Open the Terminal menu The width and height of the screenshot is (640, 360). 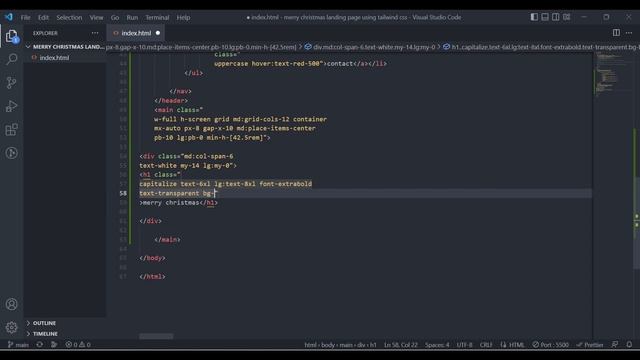pyautogui.click(x=157, y=18)
